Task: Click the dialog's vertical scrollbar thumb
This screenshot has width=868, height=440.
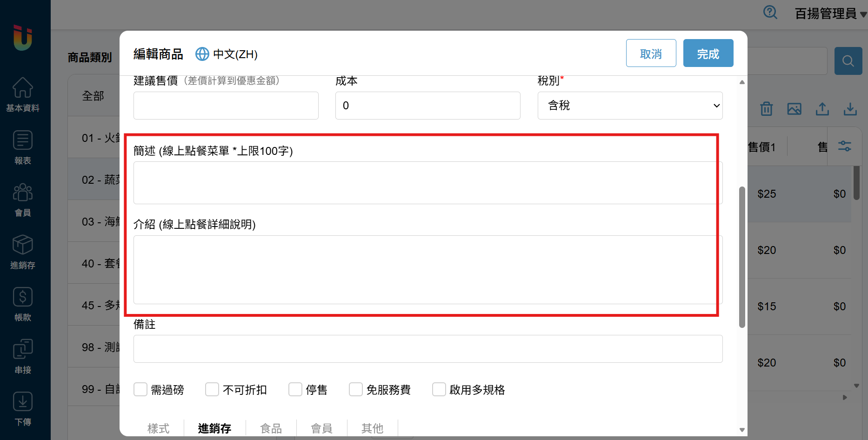Action: click(742, 257)
